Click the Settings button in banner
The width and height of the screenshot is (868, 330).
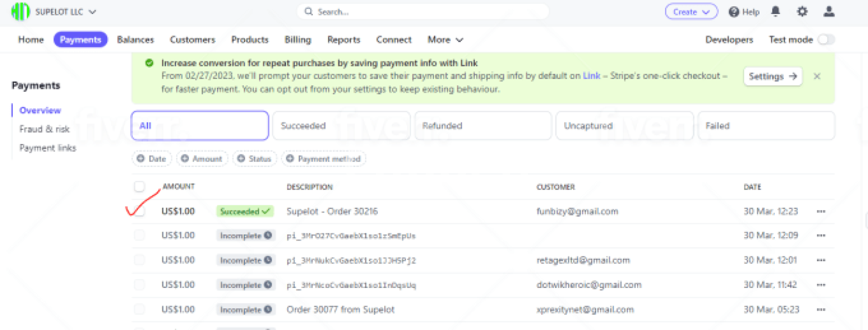click(772, 76)
